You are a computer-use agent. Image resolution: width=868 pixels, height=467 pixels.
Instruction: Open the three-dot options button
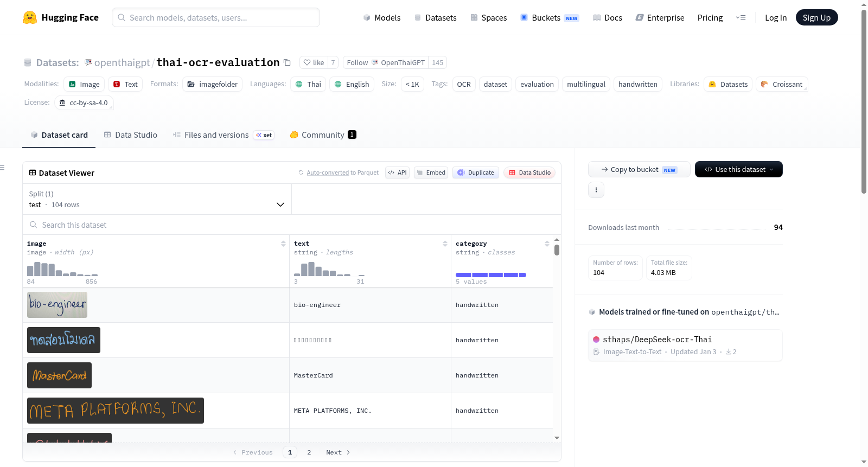596,190
